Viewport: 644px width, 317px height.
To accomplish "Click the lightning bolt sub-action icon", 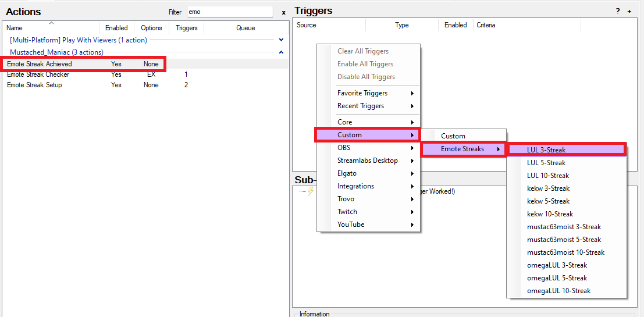I will coord(311,191).
